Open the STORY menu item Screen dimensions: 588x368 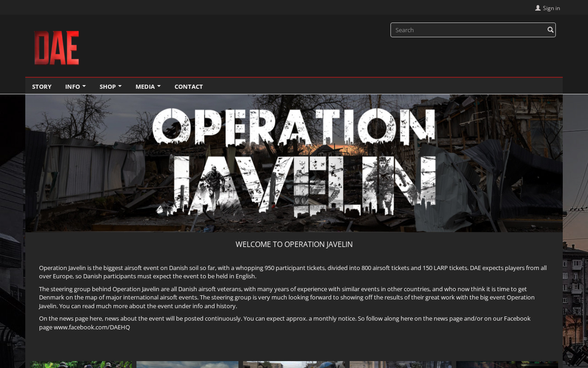pos(42,86)
